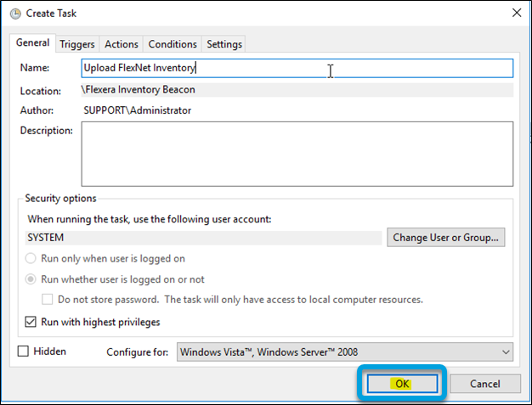
Task: Click the SUPPORT\Administrator author text
Action: pyautogui.click(x=138, y=110)
